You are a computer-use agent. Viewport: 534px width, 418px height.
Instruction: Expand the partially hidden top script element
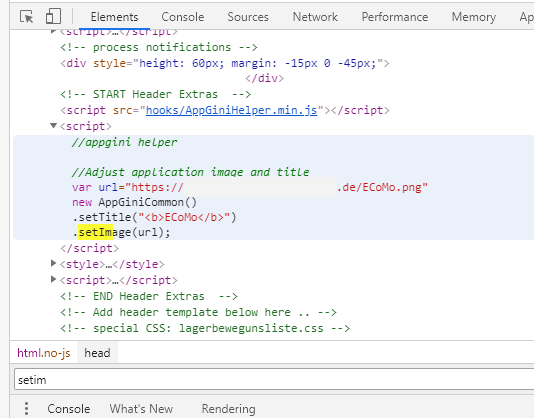[x=53, y=32]
